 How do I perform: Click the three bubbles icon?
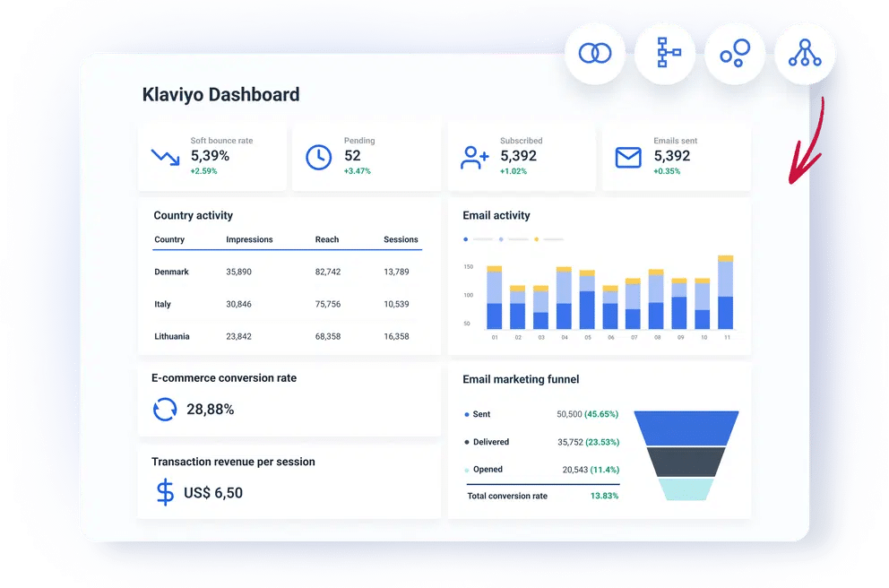click(735, 54)
